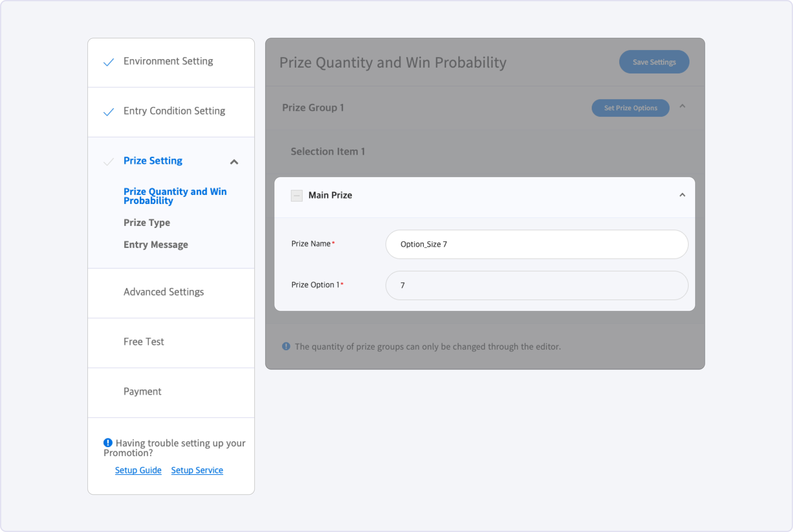Screen dimensions: 793x532
Task: Click the info icon beside prize groups note
Action: [286, 346]
